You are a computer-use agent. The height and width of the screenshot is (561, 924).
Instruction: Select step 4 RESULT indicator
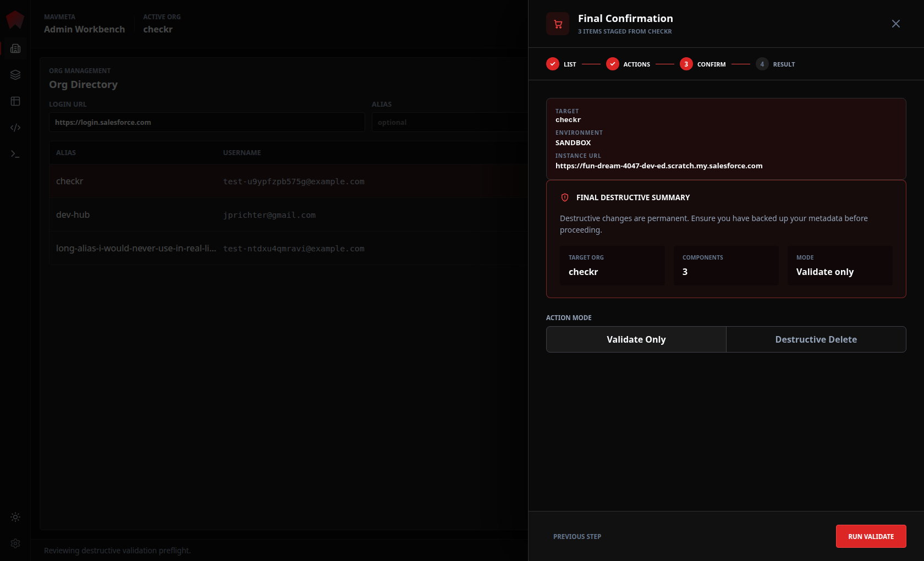coord(762,64)
